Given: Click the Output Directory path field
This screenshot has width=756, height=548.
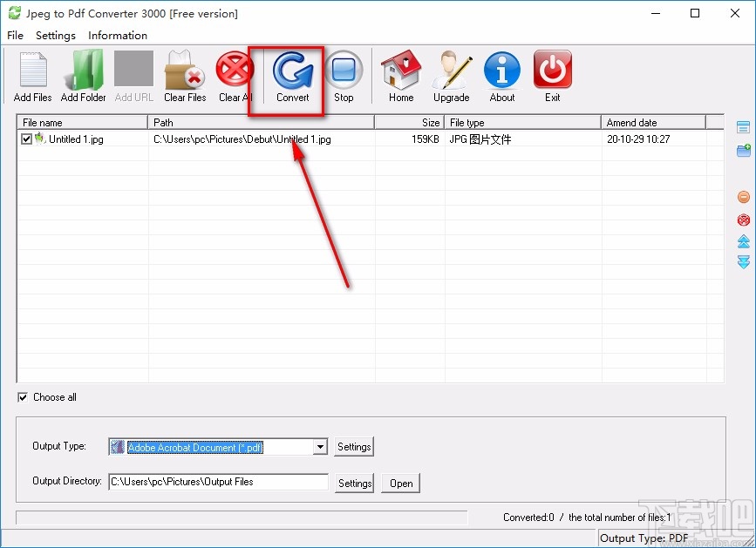Looking at the screenshot, I should (x=218, y=482).
